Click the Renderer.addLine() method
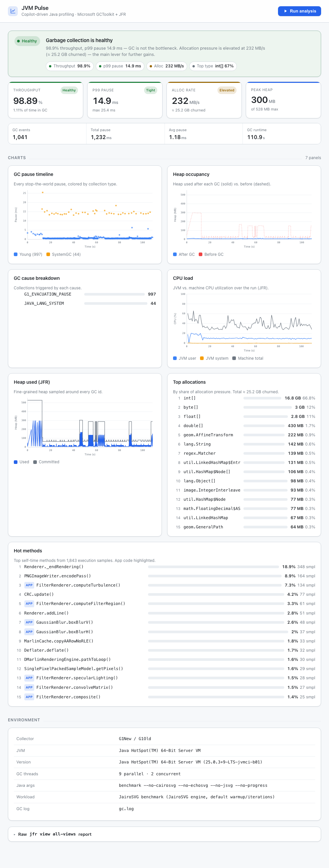Viewport: 329px width, 868px height. click(x=46, y=613)
